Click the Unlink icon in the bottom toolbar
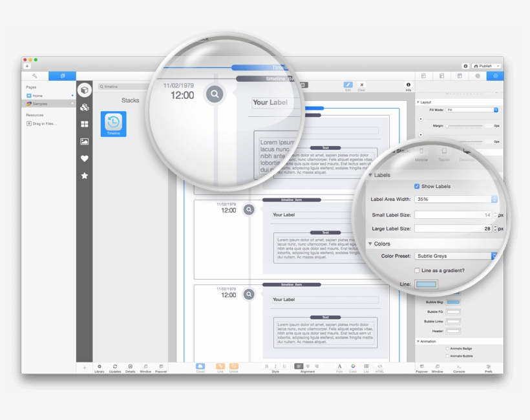Viewport: 530px width, 420px height. point(234,366)
